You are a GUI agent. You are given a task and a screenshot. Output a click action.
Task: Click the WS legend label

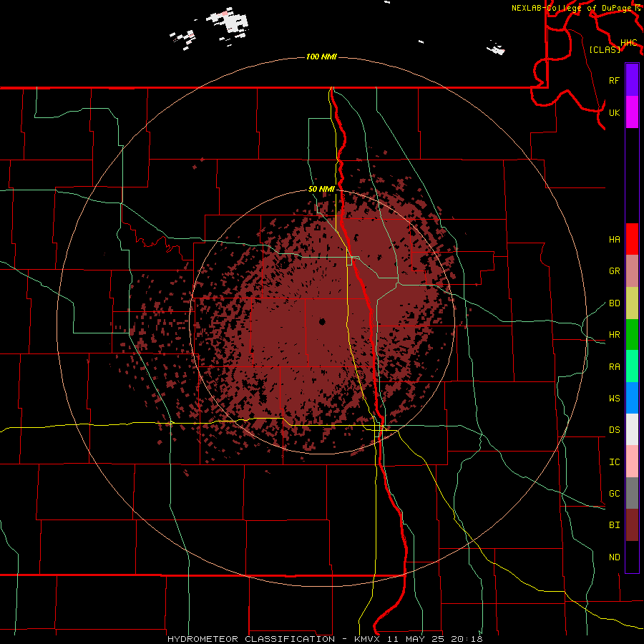coord(614,398)
